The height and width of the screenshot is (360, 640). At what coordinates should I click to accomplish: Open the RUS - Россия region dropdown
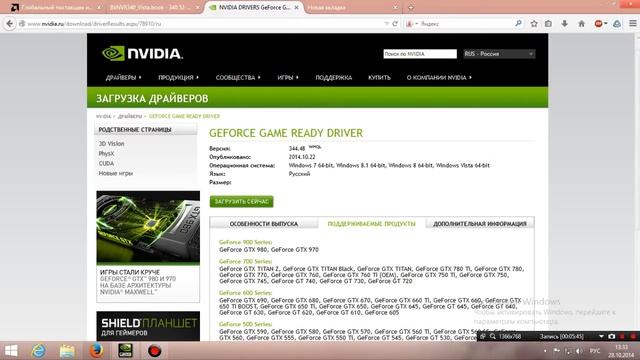(499, 54)
